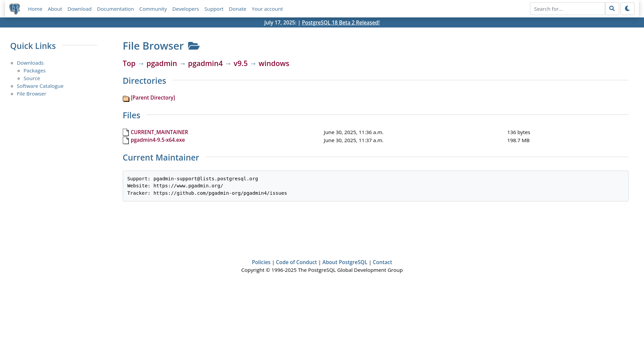Click the Current Maintainer heading
This screenshot has width=644, height=362.
(x=161, y=158)
